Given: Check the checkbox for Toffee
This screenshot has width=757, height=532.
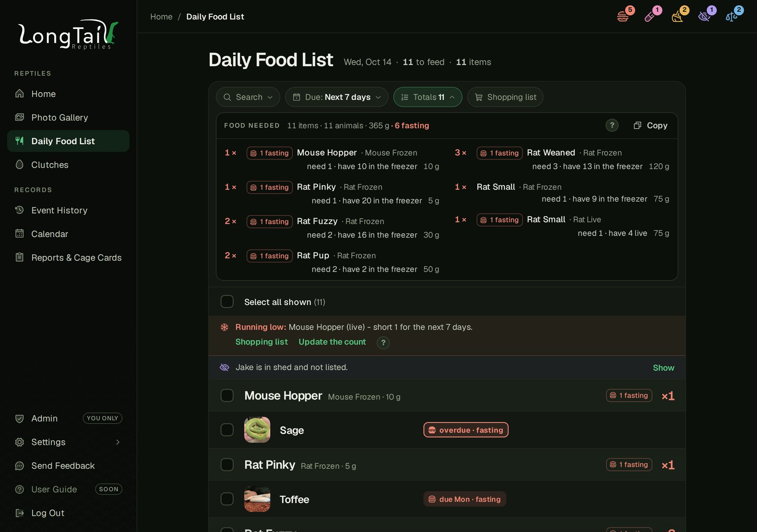Looking at the screenshot, I should (227, 499).
